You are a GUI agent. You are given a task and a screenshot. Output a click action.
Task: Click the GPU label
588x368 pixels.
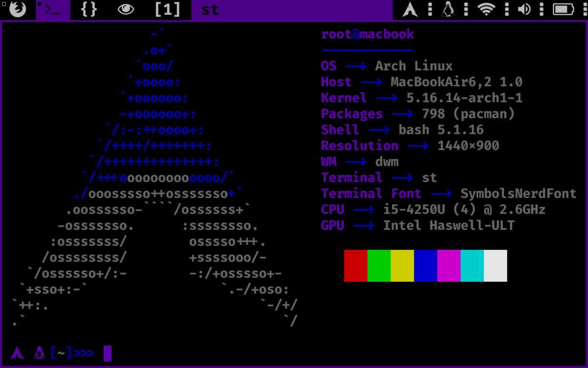tap(333, 225)
